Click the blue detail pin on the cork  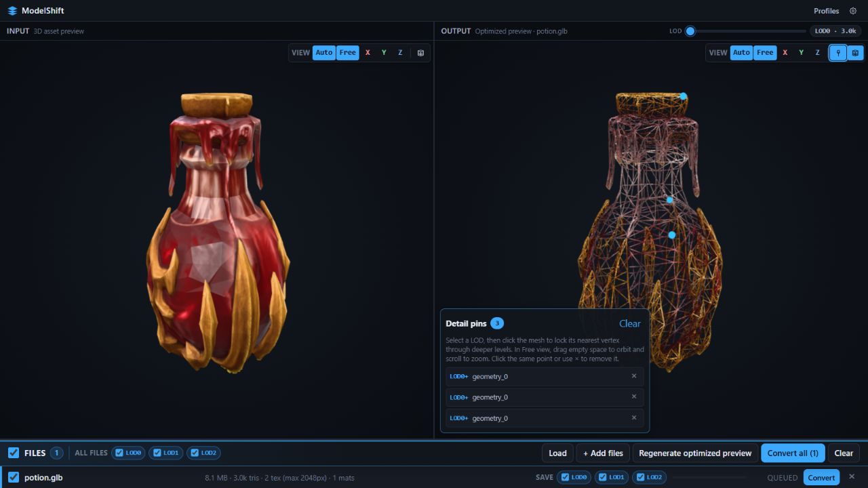click(684, 96)
